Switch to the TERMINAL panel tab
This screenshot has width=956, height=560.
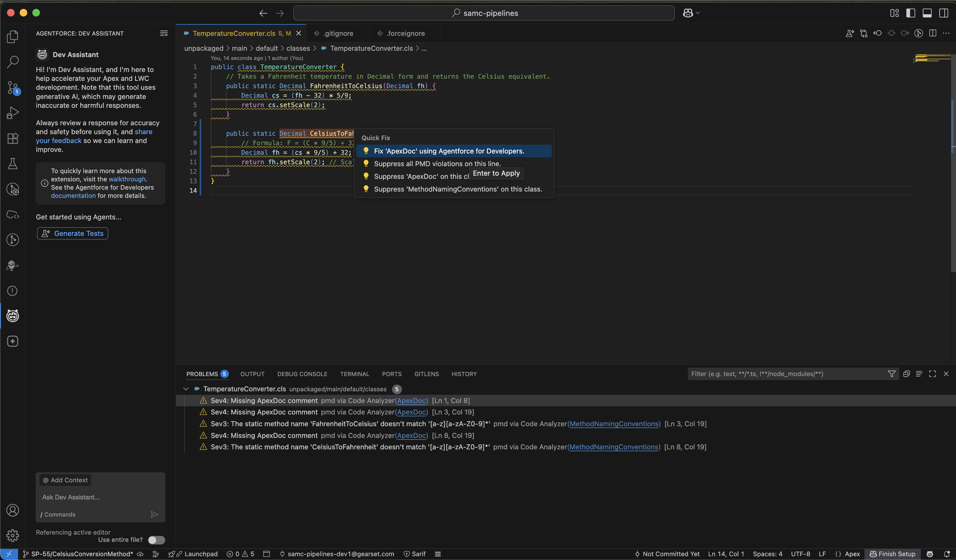[x=354, y=374]
